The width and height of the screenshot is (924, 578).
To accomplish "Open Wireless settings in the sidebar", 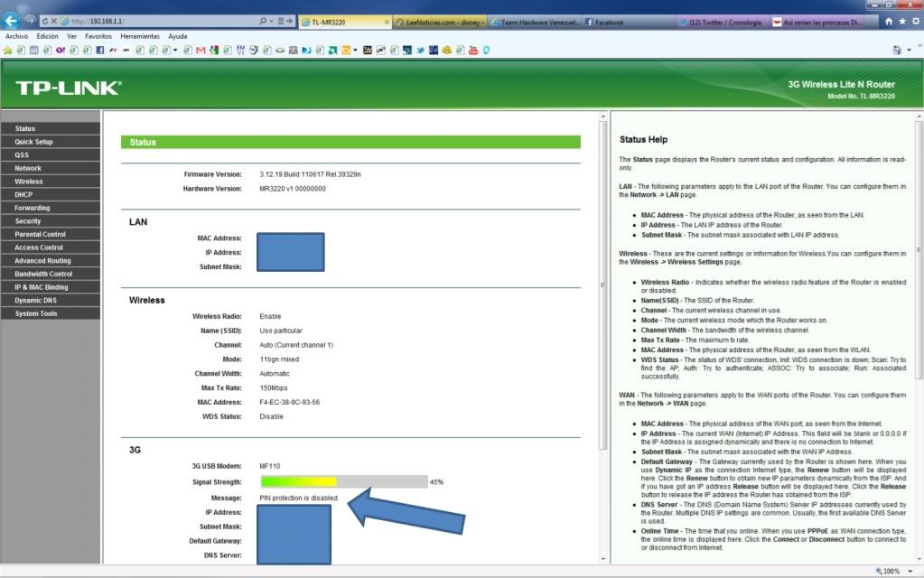I will point(50,182).
